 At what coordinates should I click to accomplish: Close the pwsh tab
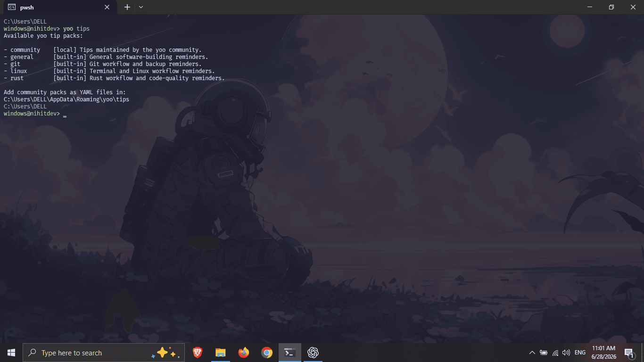coord(107,8)
